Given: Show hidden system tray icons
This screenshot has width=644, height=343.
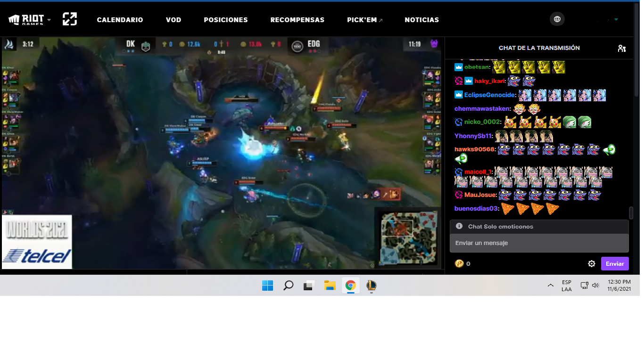Looking at the screenshot, I should click(x=550, y=286).
